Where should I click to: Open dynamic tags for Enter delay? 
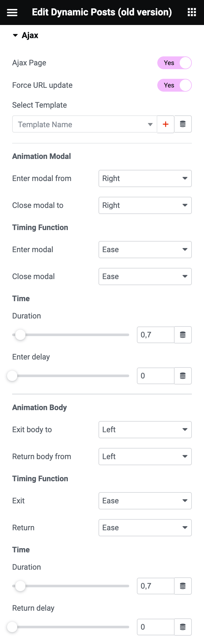tap(183, 376)
